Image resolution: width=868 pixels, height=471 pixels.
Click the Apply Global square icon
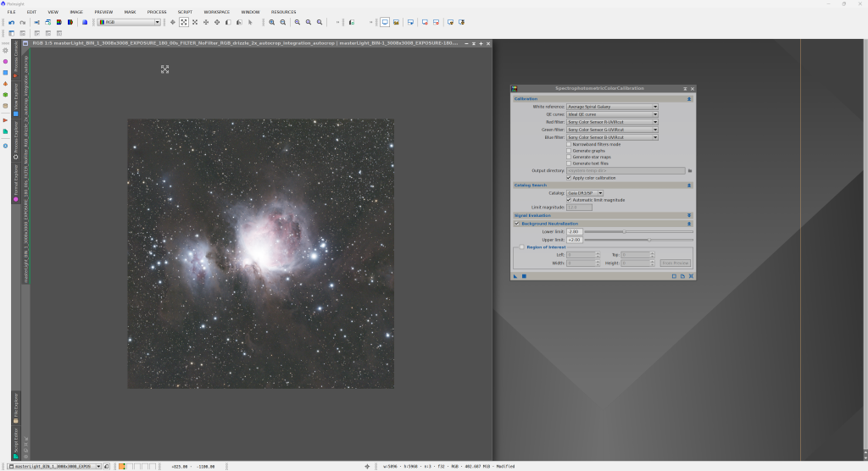coord(524,276)
